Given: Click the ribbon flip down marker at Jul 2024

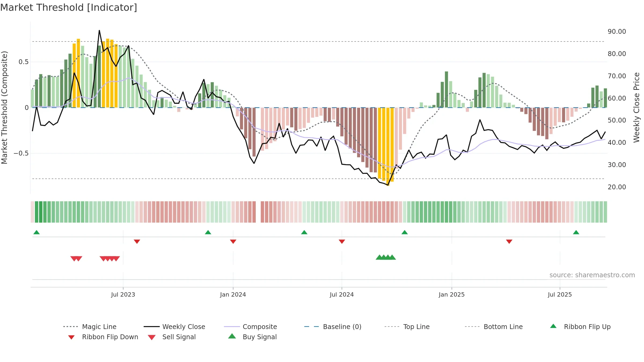Looking at the screenshot, I should (342, 242).
